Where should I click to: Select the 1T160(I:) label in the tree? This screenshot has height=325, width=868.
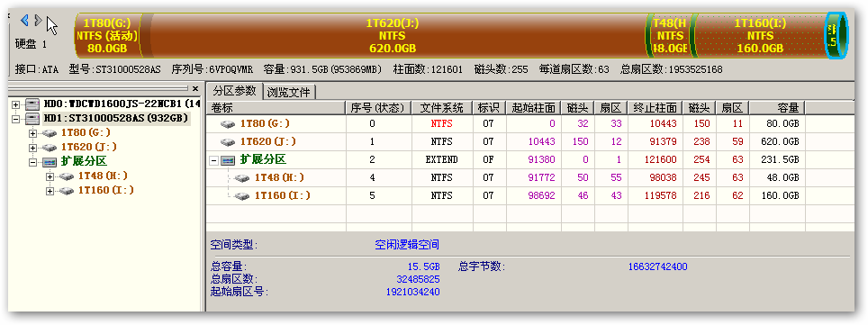pos(105,191)
